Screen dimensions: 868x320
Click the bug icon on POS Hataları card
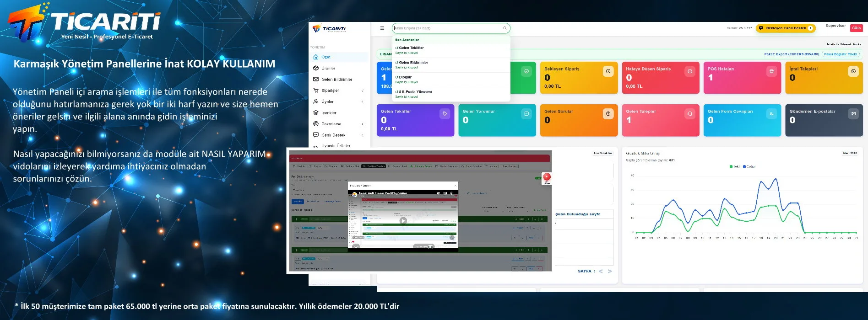(771, 71)
